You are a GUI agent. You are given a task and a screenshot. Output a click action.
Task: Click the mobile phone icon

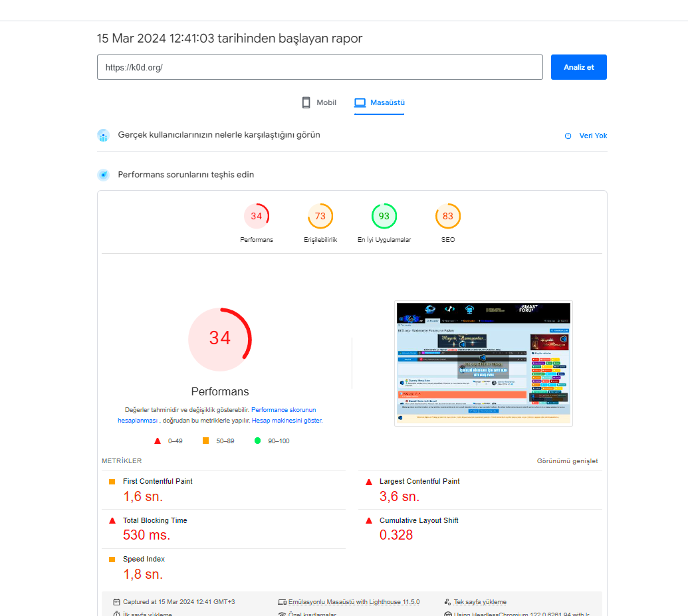(x=306, y=102)
